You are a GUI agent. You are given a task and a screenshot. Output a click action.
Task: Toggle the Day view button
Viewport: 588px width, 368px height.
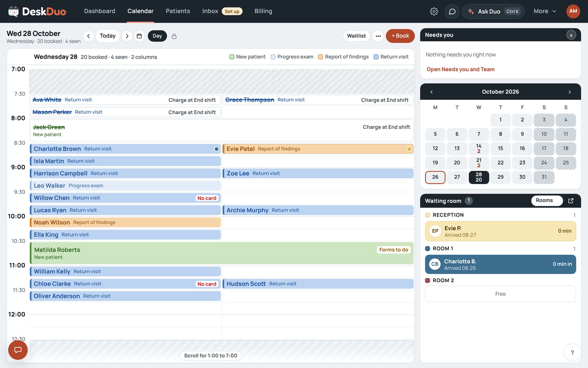click(157, 36)
